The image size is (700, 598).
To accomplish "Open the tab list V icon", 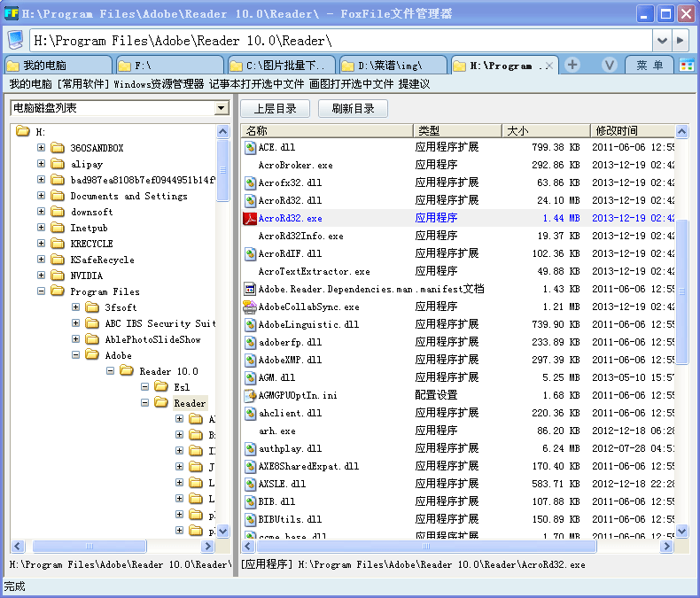I will 610,65.
